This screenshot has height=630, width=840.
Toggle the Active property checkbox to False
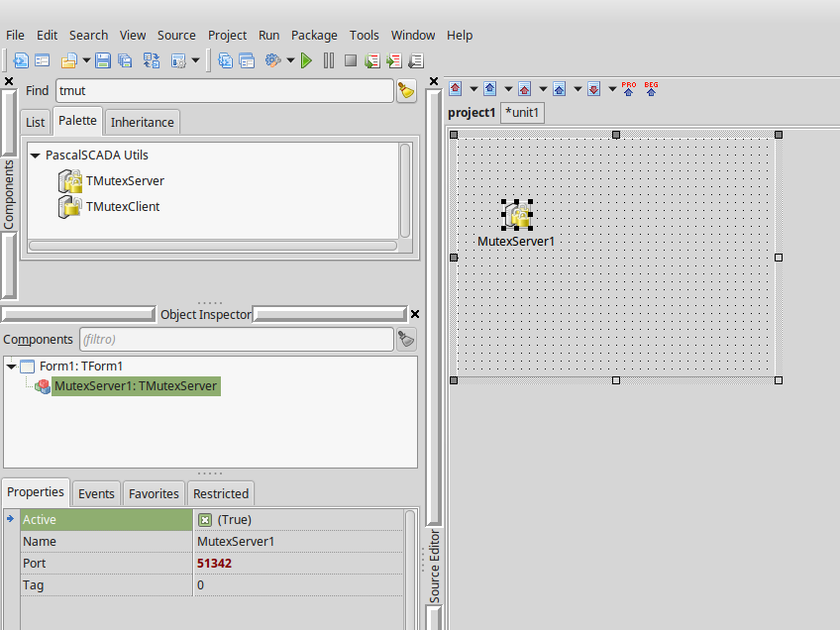point(205,519)
